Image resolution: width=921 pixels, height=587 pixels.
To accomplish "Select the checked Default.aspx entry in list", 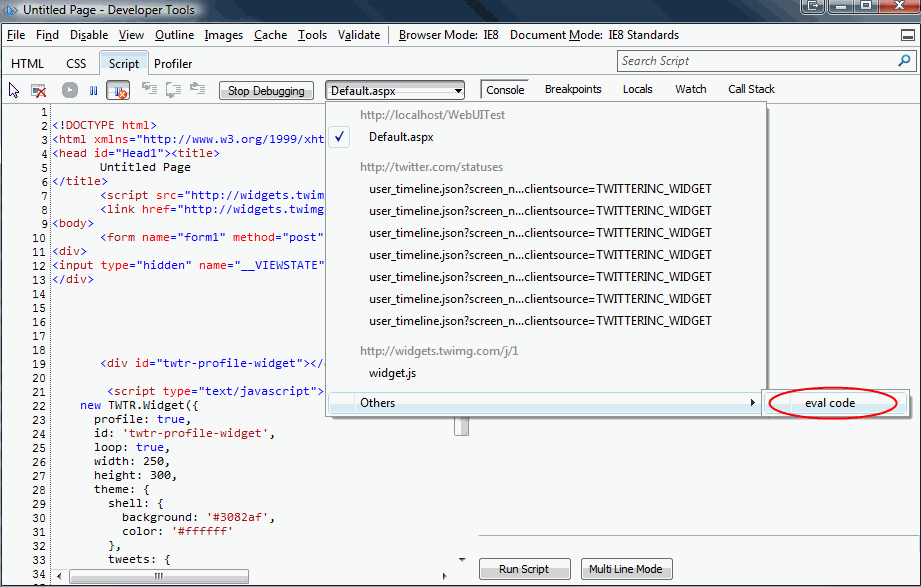I will point(401,137).
